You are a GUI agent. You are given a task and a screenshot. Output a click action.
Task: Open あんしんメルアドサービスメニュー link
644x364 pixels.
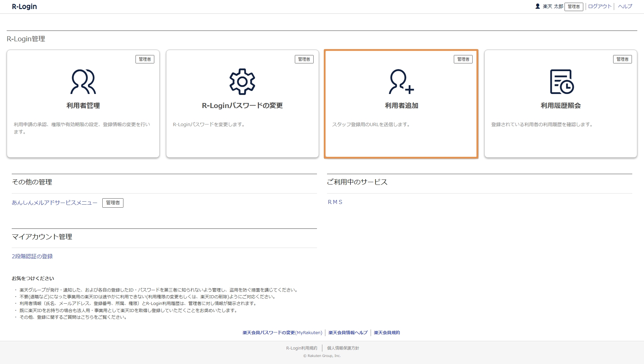pyautogui.click(x=54, y=203)
